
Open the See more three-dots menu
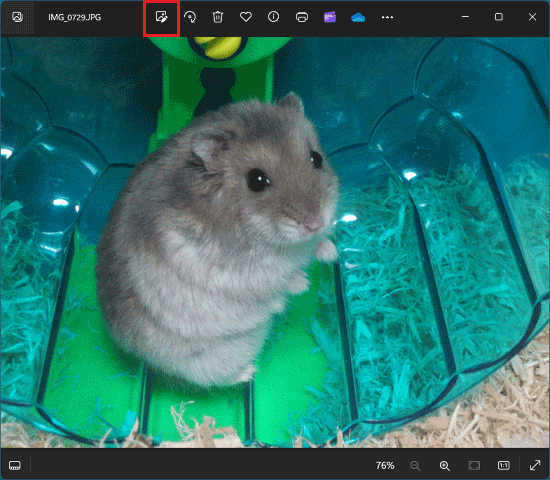[x=387, y=17]
